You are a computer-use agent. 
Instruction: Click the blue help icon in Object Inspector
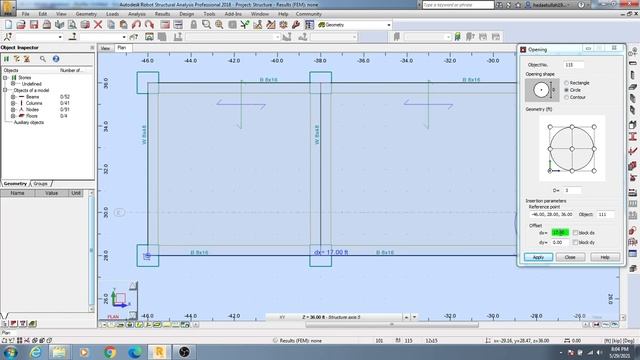(x=56, y=59)
